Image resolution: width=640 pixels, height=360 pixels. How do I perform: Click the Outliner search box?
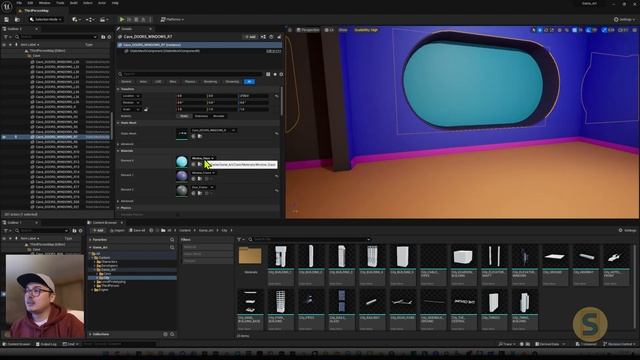pyautogui.click(x=56, y=37)
